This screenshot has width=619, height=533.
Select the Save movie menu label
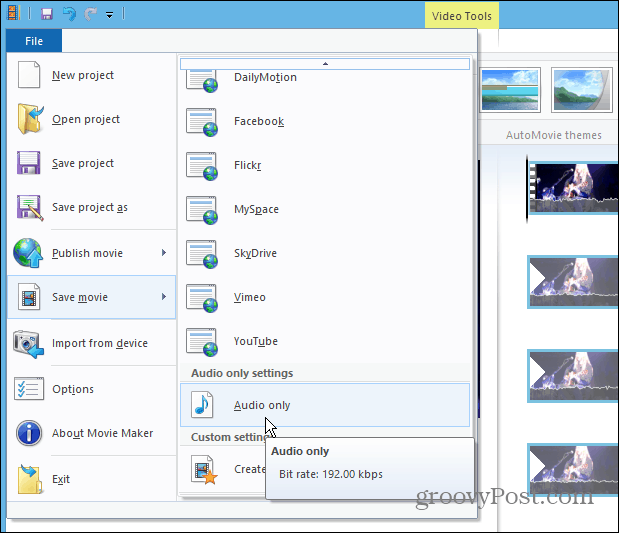pos(80,297)
